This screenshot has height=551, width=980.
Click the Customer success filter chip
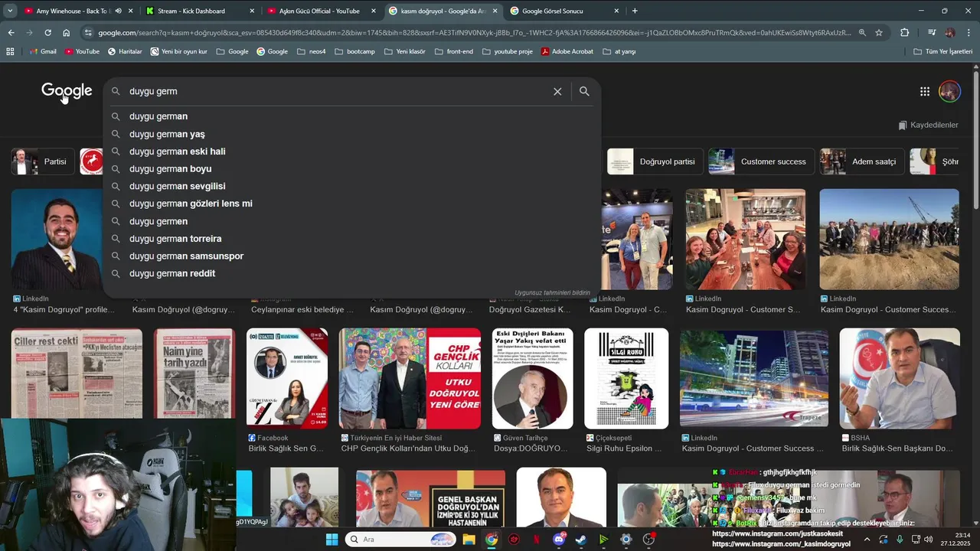[x=760, y=161]
